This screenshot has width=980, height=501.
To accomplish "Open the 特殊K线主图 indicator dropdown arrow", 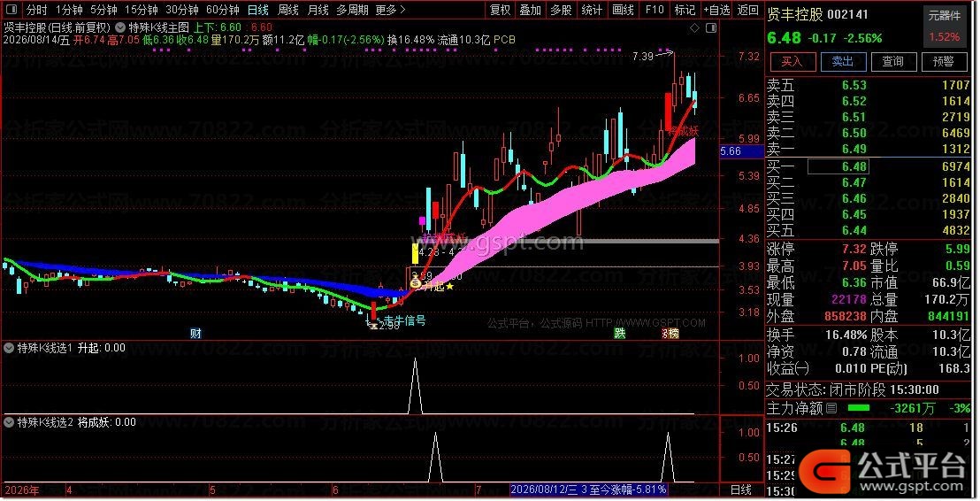I will [x=120, y=27].
